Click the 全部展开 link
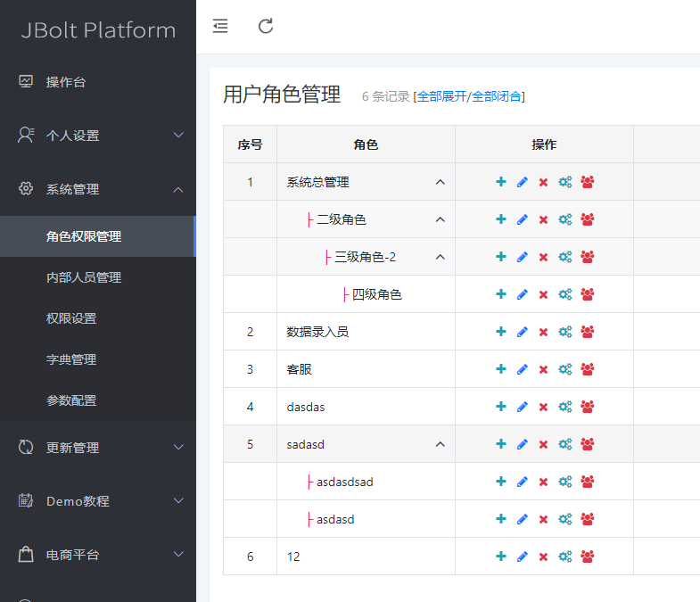 441,96
